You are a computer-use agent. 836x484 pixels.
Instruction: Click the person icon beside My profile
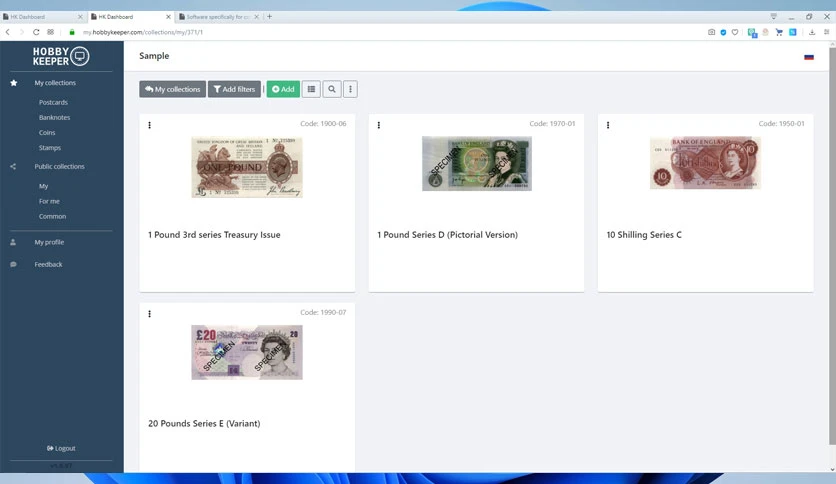pos(13,242)
